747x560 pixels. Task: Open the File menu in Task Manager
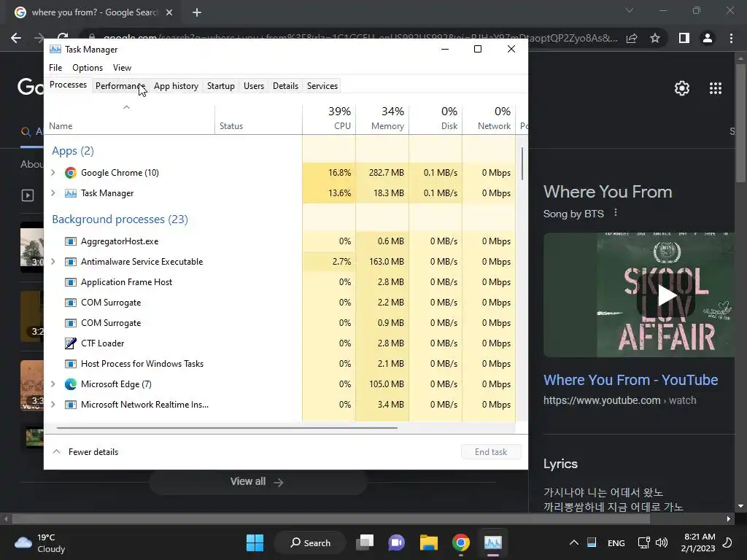point(55,68)
